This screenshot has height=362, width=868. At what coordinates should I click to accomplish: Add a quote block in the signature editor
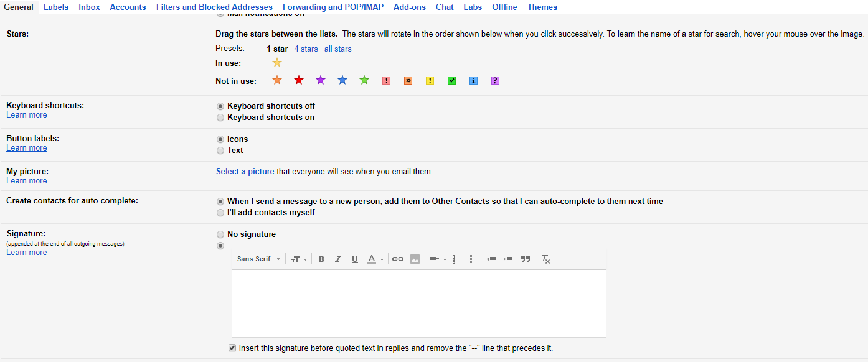[x=525, y=259]
